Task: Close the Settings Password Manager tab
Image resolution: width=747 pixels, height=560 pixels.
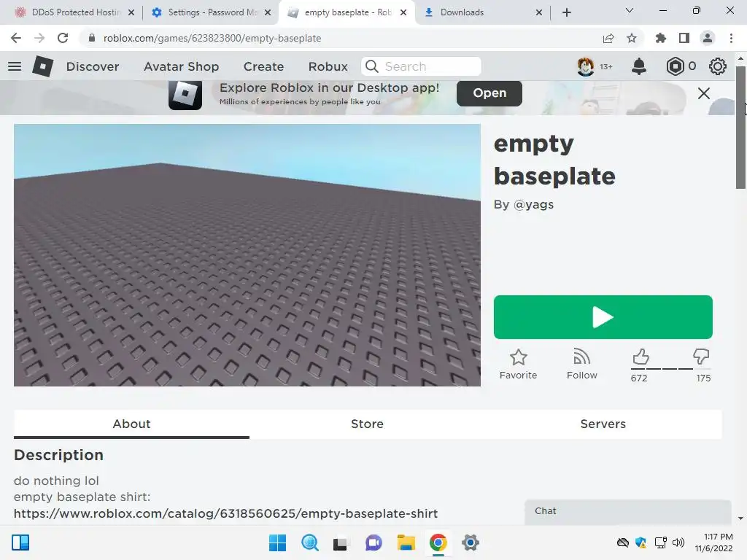Action: point(268,12)
